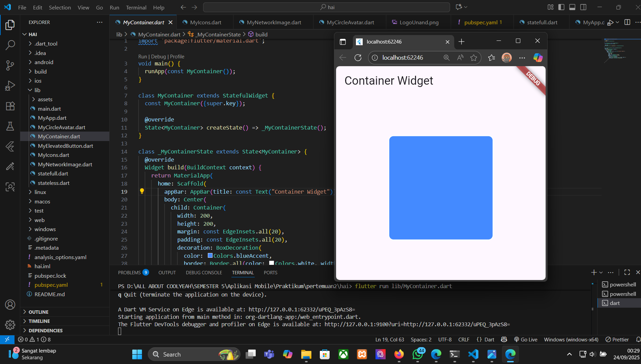Toggle the primary side bar layout button
The image size is (641, 364).
tap(561, 7)
